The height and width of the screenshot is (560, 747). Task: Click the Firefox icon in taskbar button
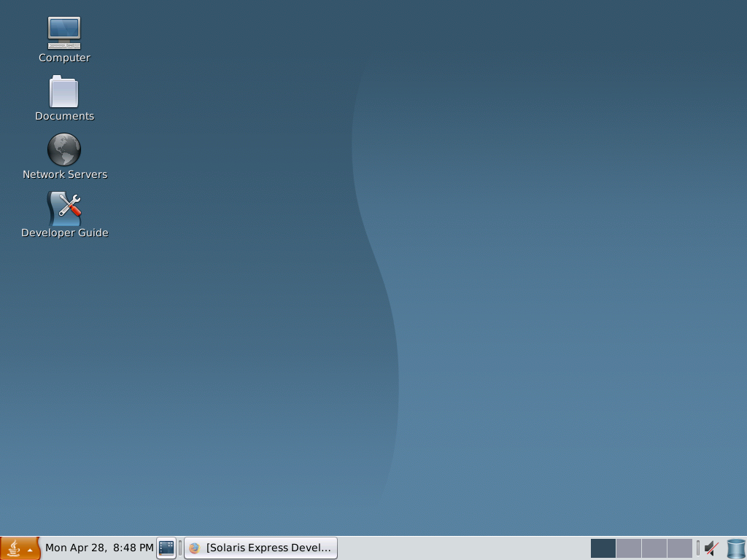tap(194, 548)
